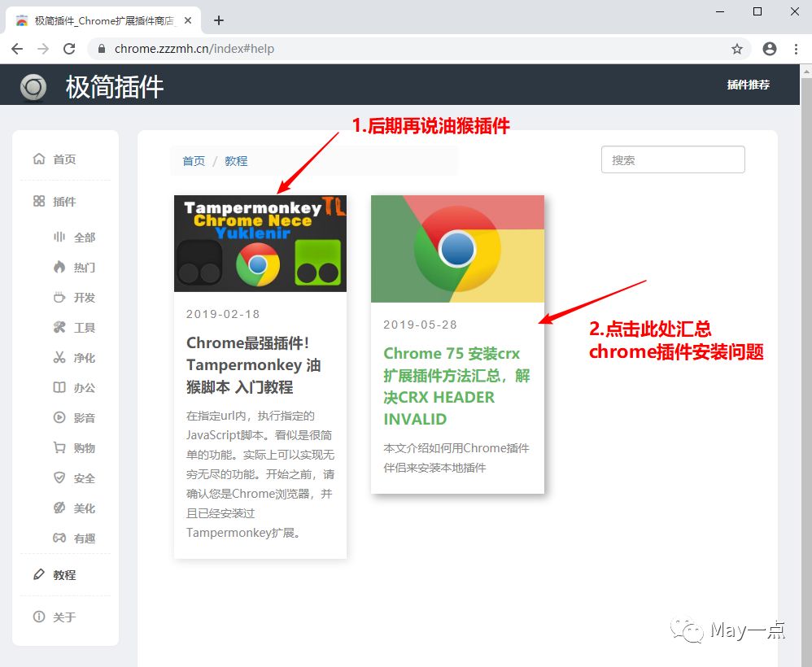812x667 pixels.
Task: Click the Tampermonkey article thumbnail
Action: (x=260, y=243)
